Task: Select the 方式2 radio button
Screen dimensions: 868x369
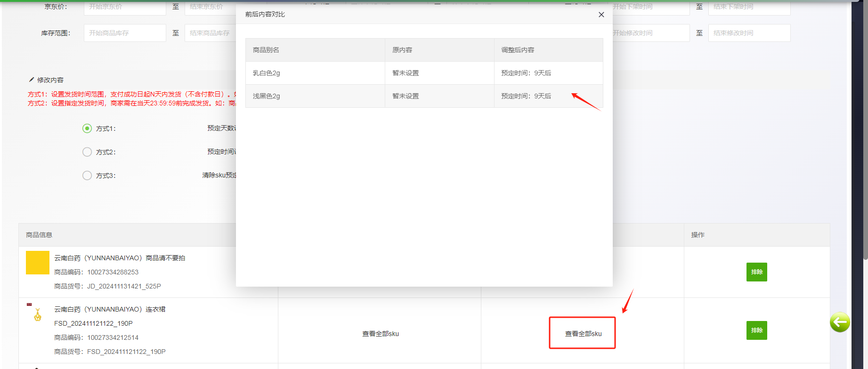Action: [87, 152]
